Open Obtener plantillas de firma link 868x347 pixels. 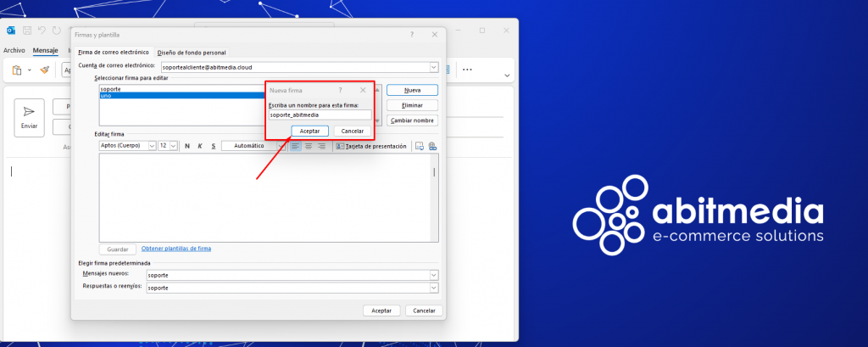(176, 249)
